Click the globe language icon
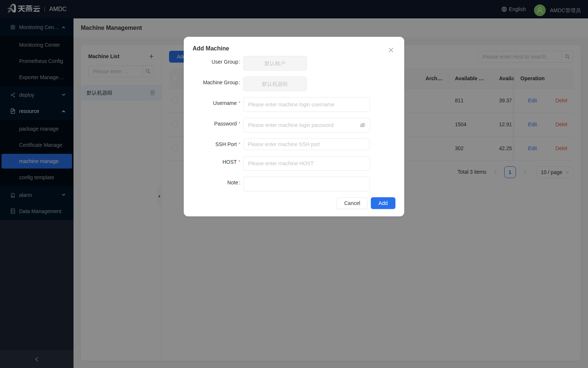Viewport: 588px width, 368px height. [x=504, y=9]
